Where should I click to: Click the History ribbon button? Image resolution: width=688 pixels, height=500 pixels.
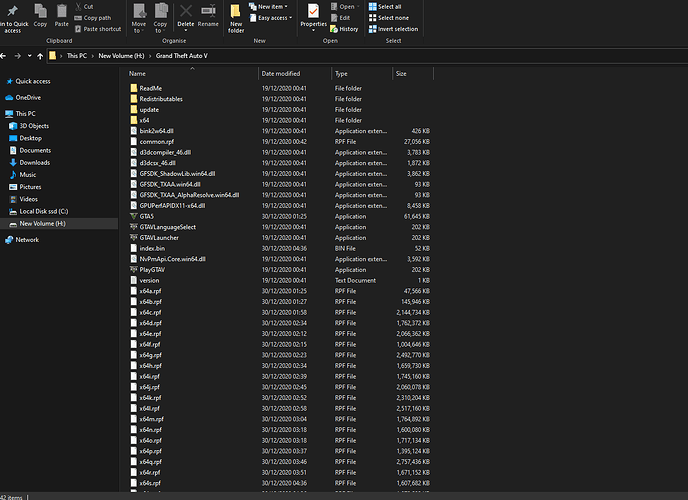pyautogui.click(x=344, y=29)
